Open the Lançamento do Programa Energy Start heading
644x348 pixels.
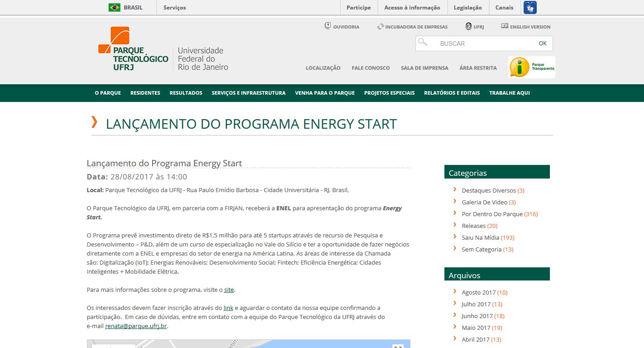click(x=164, y=163)
